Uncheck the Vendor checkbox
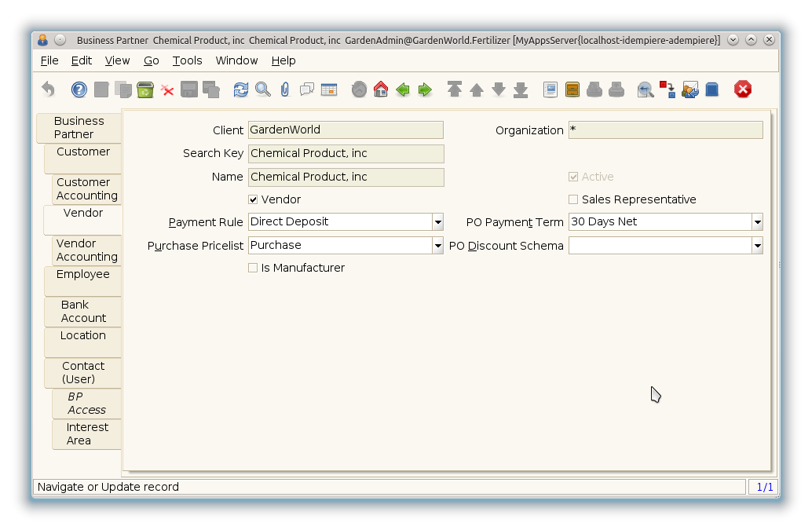The height and width of the screenshot is (530, 812). point(253,199)
